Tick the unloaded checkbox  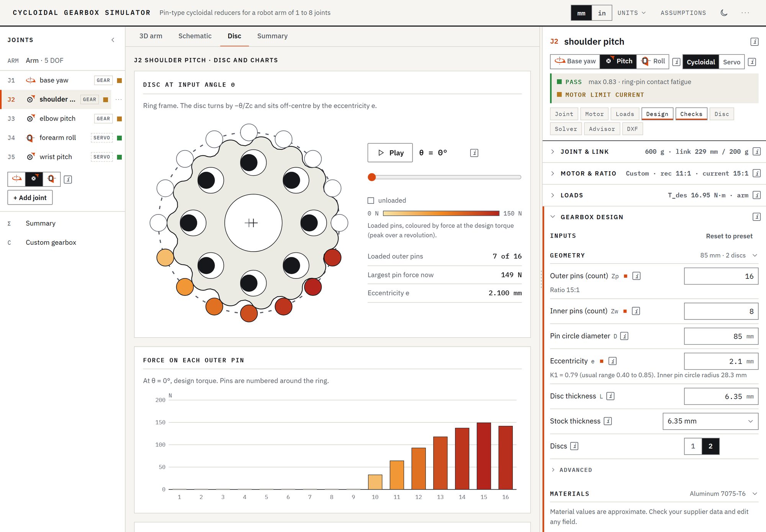[371, 200]
